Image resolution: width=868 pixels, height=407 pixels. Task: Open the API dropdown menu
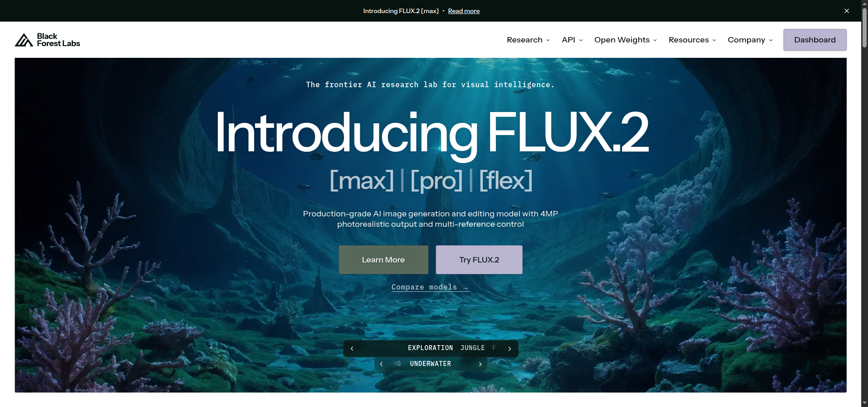coord(572,40)
